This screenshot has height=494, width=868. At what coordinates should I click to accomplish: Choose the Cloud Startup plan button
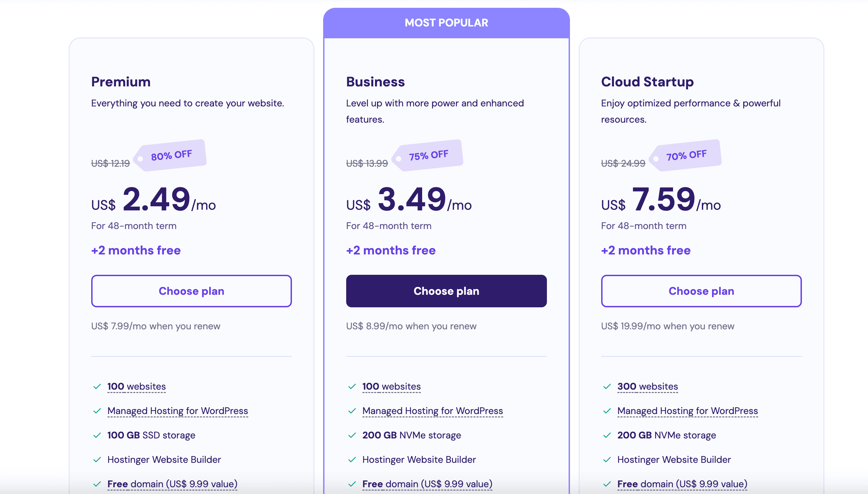pyautogui.click(x=701, y=291)
